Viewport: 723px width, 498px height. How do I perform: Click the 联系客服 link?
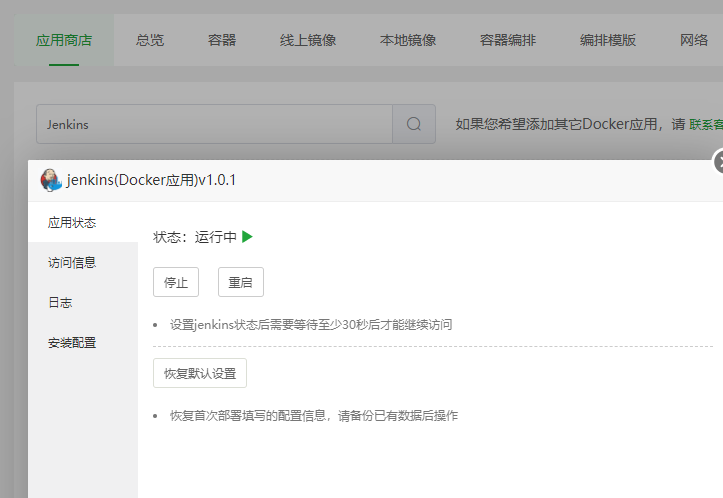[706, 124]
